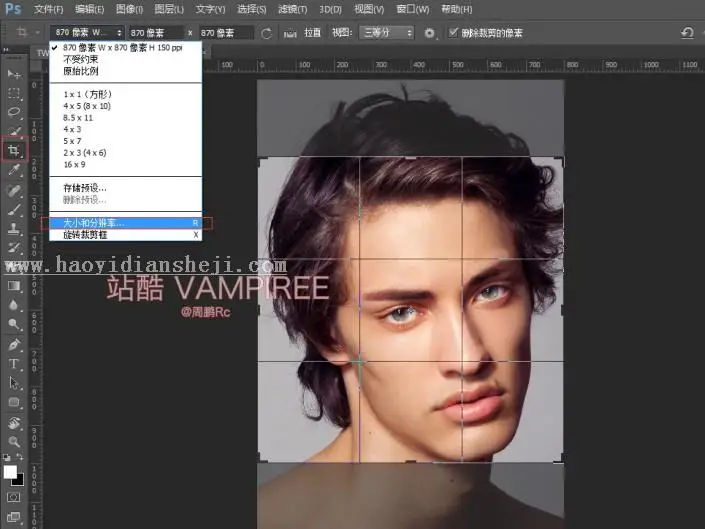Select the Pen tool
This screenshot has width=705, height=529.
click(x=14, y=344)
